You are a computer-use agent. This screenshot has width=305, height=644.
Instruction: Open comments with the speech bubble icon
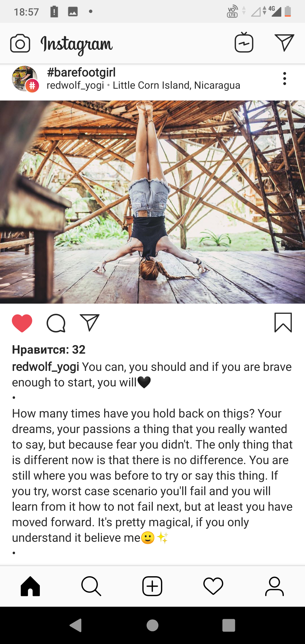56,323
